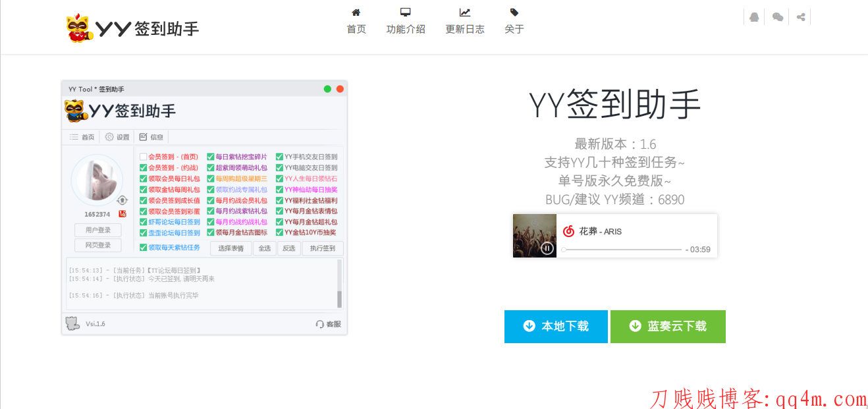Toggle 每日紫钻挖宝碎片 checkbox

click(x=211, y=157)
